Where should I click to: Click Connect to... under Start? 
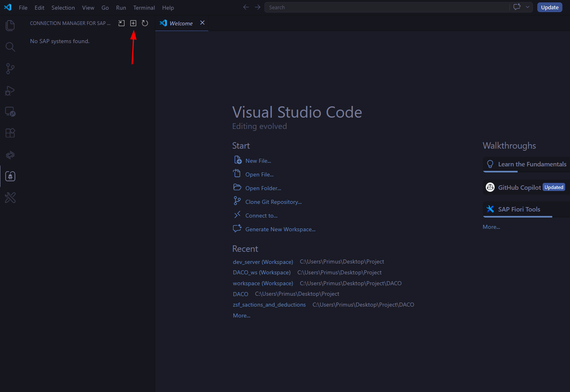coord(261,216)
